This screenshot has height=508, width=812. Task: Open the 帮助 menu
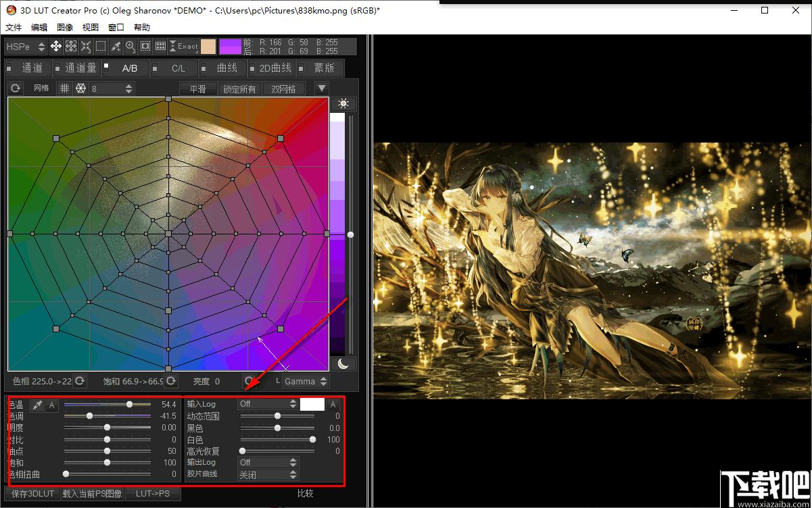tap(142, 27)
